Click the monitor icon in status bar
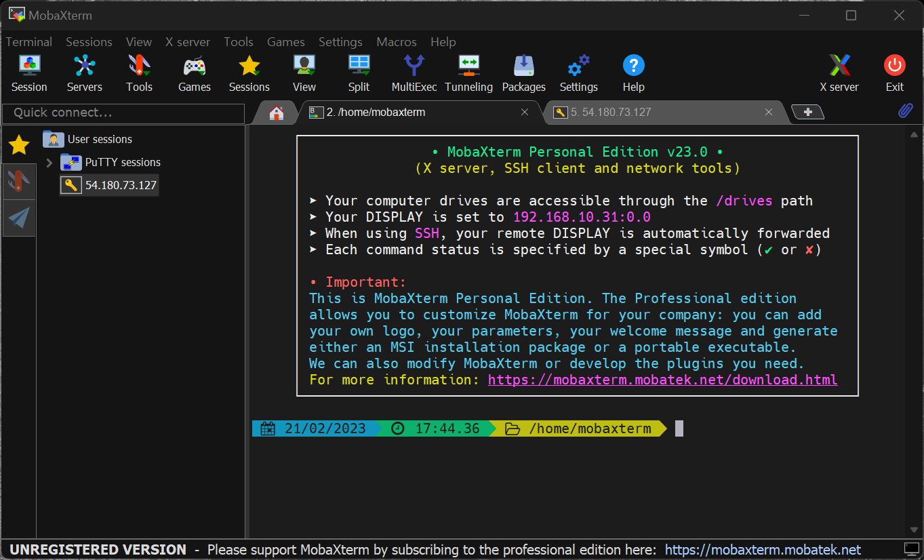Screen dimensions: 924x560 912,549
